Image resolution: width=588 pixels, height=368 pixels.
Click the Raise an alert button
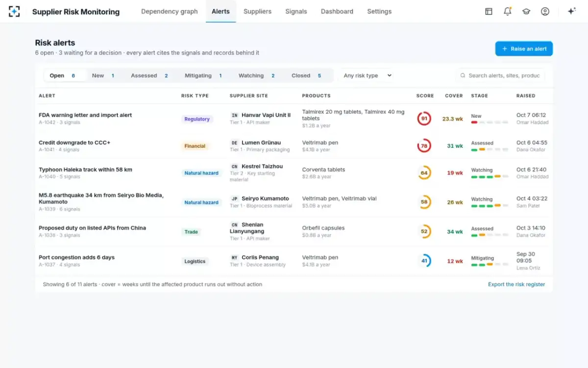click(x=524, y=49)
